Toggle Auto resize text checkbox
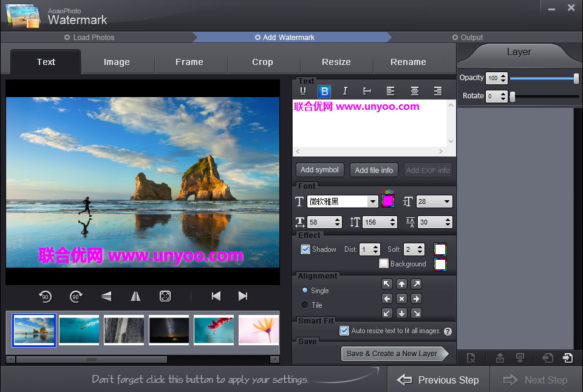 coord(344,331)
